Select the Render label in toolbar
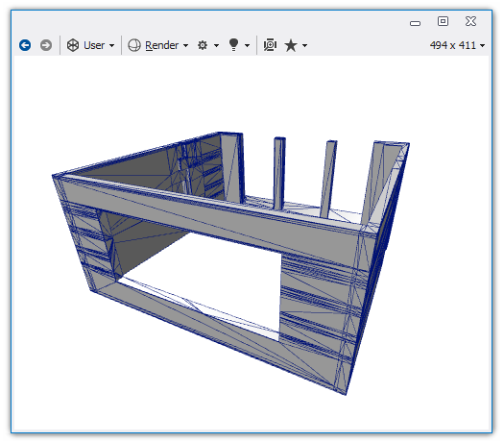The height and width of the screenshot is (442, 504). point(161,45)
